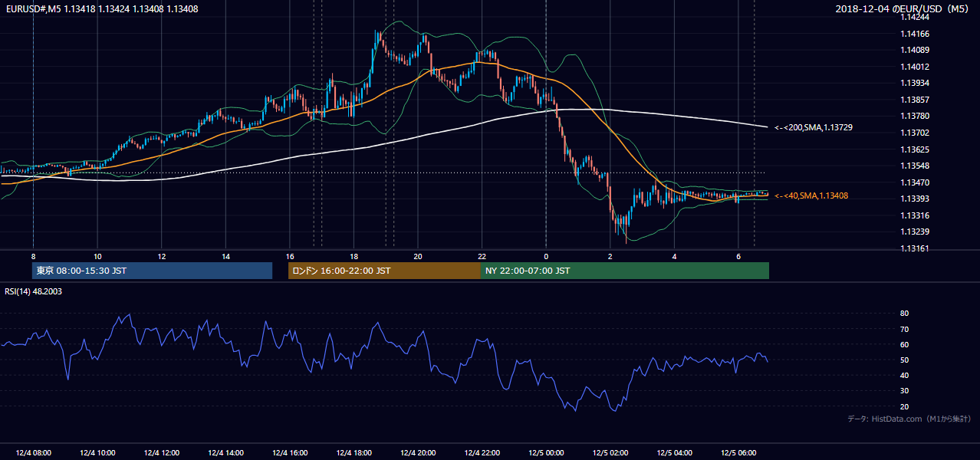Click the 12/5 02:00 date label

610,453
